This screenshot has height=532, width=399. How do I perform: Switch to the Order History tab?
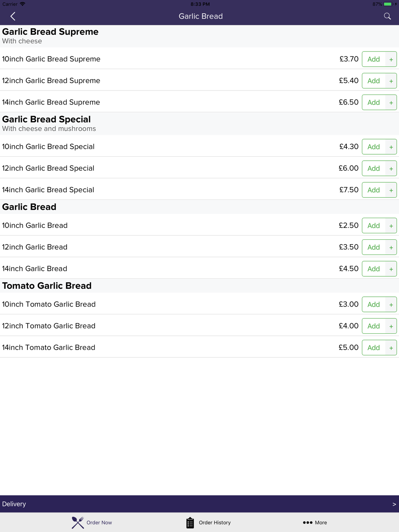(208, 522)
